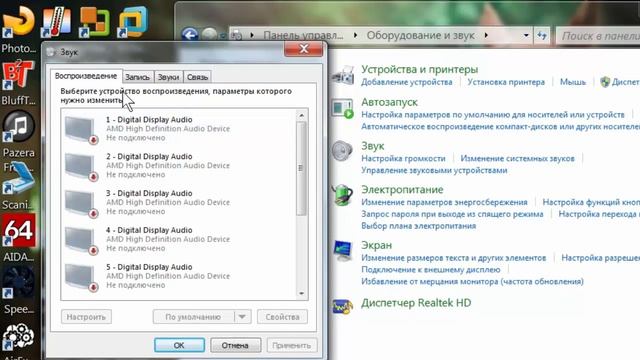Switch to the Звуки tab
The height and width of the screenshot is (360, 640).
168,77
